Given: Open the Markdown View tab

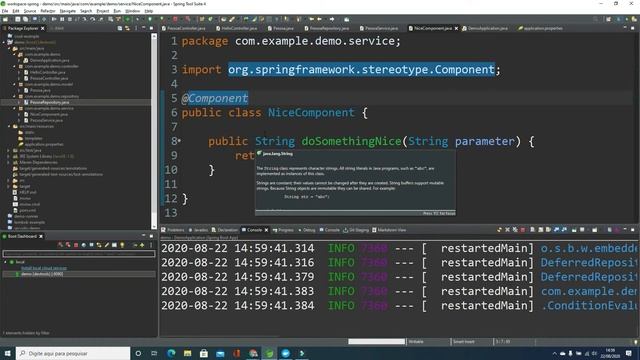Looking at the screenshot, I should [x=389, y=230].
